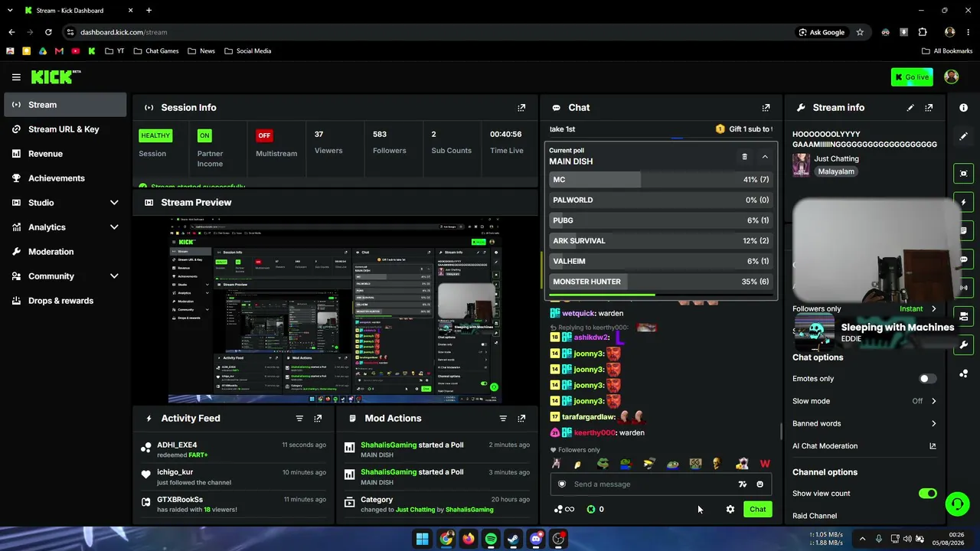The image size is (980, 551).
Task: Click Raid Channel option
Action: pyautogui.click(x=815, y=516)
